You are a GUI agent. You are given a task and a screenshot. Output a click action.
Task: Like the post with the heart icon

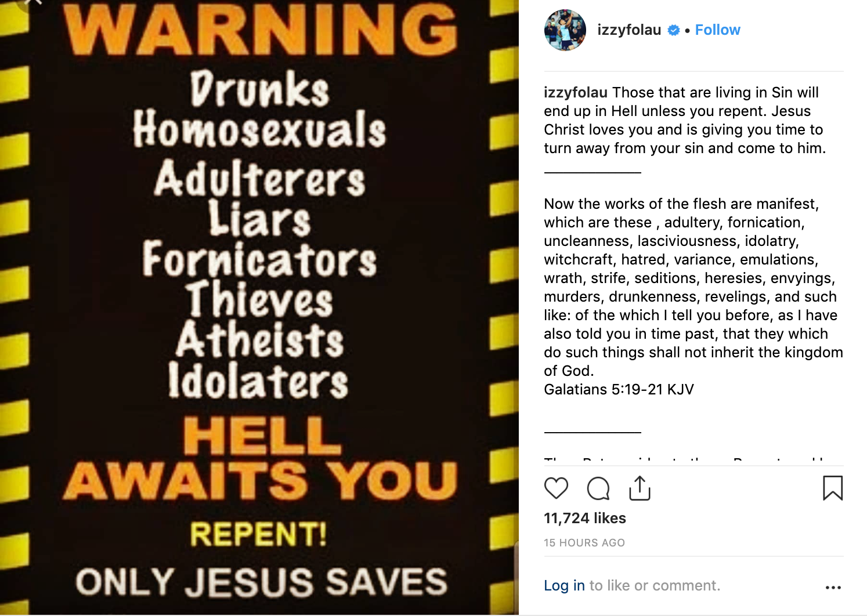pos(556,488)
